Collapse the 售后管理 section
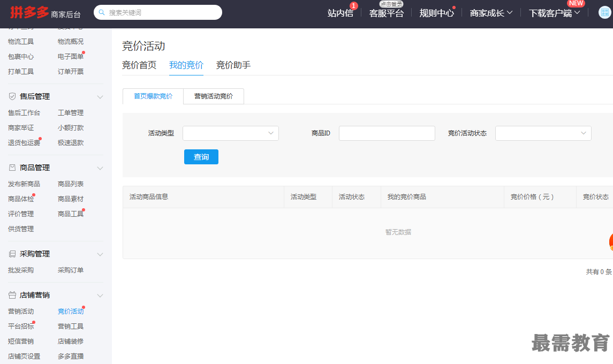This screenshot has width=613, height=364. click(x=100, y=96)
